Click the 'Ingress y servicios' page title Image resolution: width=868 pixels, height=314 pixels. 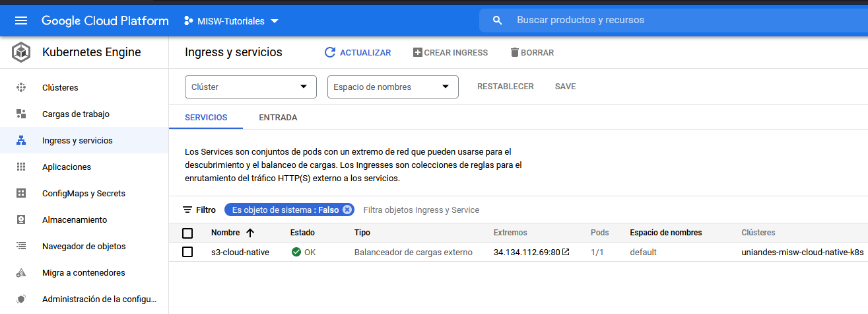tap(234, 52)
